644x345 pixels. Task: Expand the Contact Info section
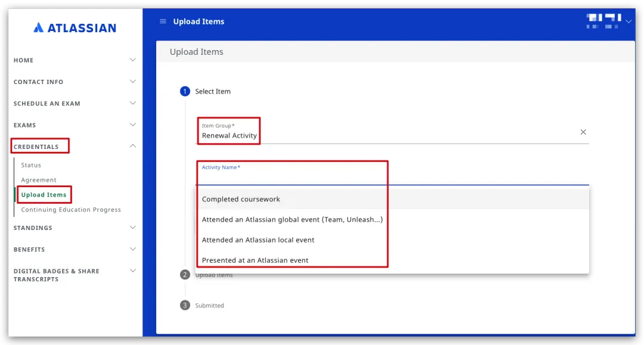point(75,82)
